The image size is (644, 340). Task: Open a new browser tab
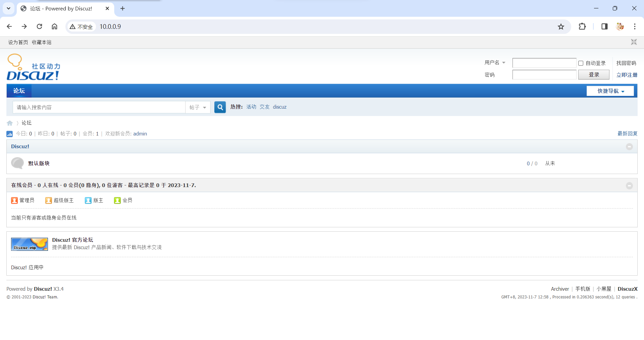pos(122,8)
